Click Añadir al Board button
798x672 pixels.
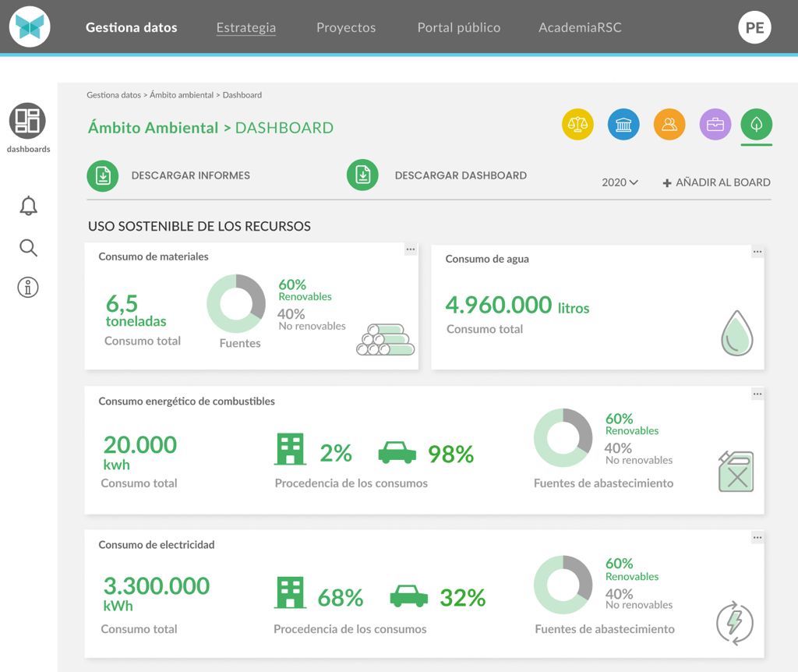tap(716, 182)
